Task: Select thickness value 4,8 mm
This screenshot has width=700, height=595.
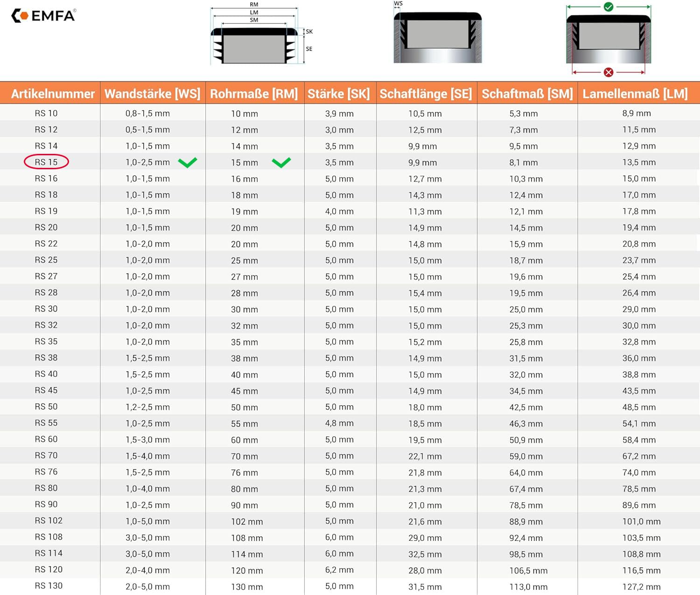Action: point(339,423)
